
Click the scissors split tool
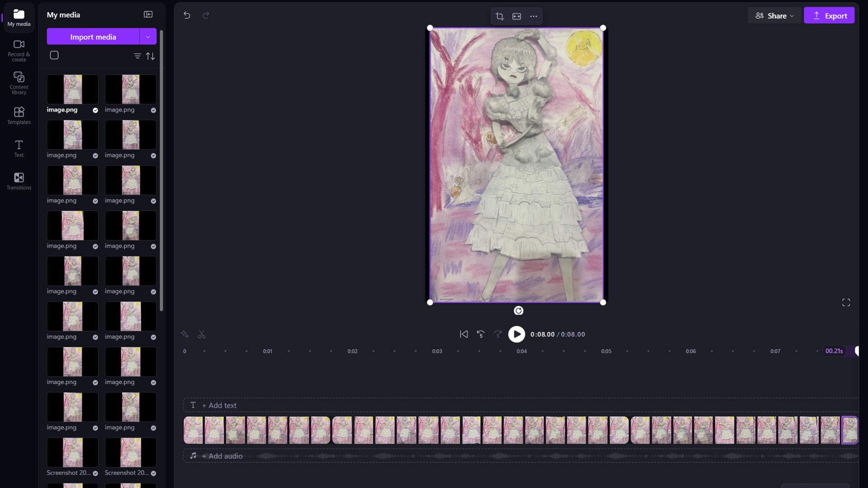pos(202,334)
